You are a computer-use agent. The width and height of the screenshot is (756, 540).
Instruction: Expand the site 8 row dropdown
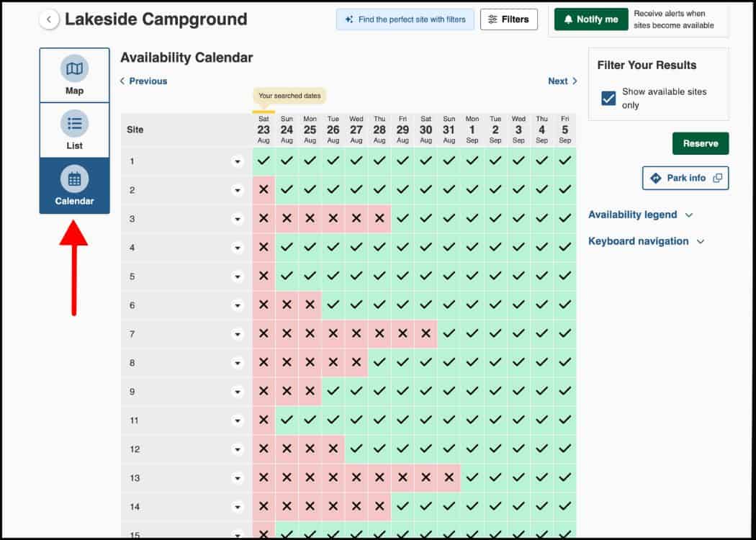(x=237, y=363)
